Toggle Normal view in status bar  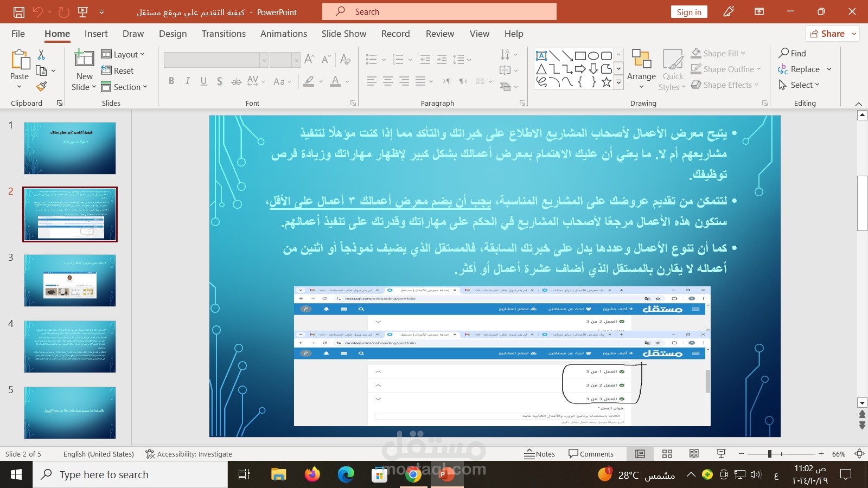click(x=640, y=454)
